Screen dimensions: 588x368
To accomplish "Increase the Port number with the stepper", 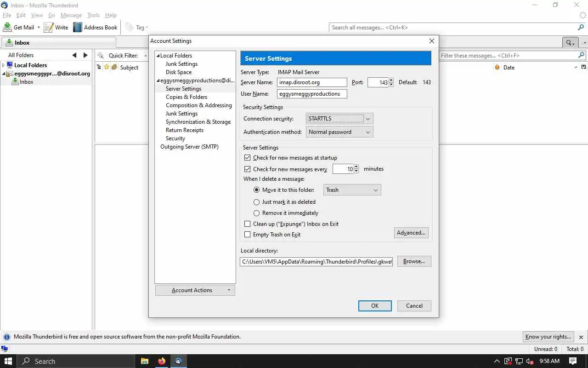I will point(391,80).
